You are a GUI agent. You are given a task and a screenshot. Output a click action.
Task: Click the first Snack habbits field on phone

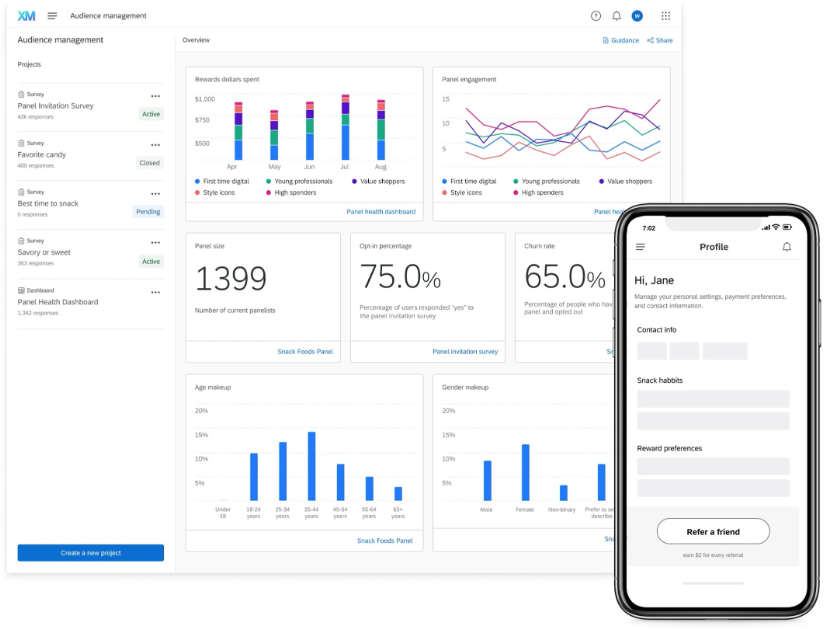coord(713,399)
